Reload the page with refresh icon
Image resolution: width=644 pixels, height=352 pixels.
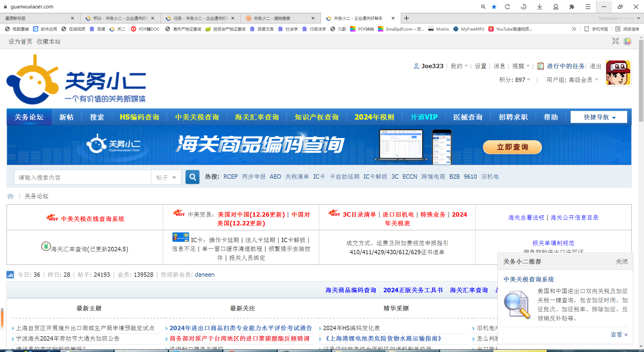507,7
